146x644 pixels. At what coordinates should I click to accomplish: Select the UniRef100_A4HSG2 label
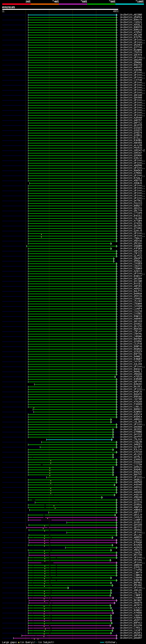click(131, 487)
